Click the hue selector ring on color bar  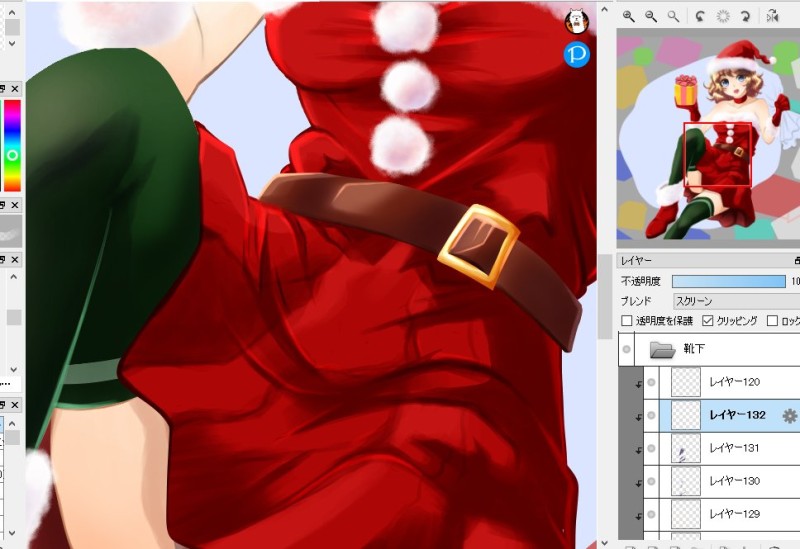tap(12, 155)
